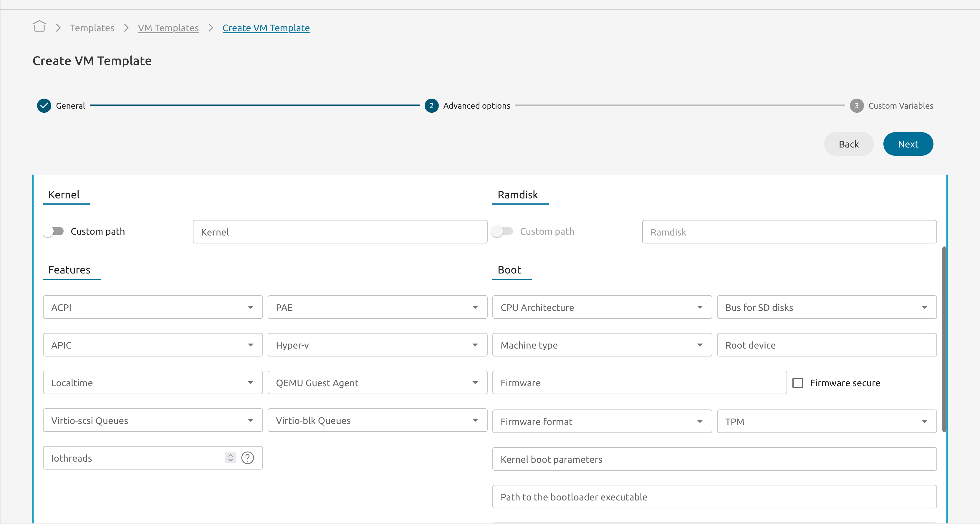980x524 pixels.
Task: Enable the Firmware secure checkbox
Action: (797, 383)
